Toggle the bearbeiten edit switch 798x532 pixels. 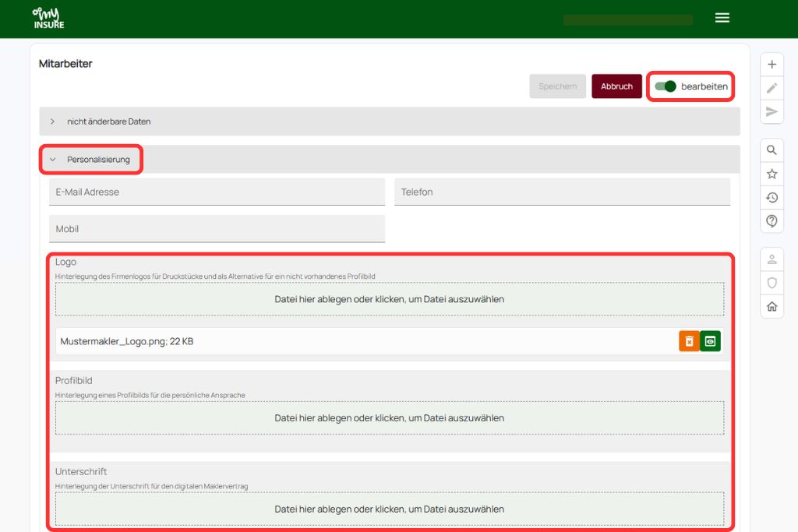pos(666,86)
